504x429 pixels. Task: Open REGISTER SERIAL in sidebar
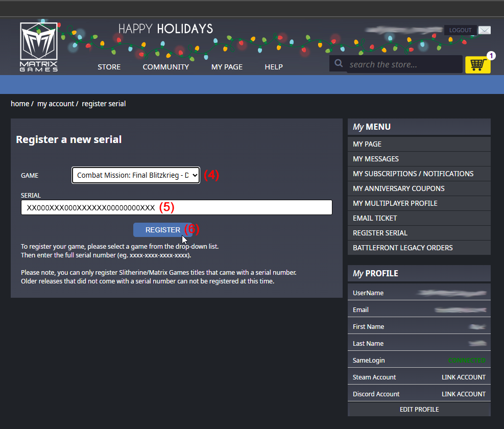[x=419, y=233]
